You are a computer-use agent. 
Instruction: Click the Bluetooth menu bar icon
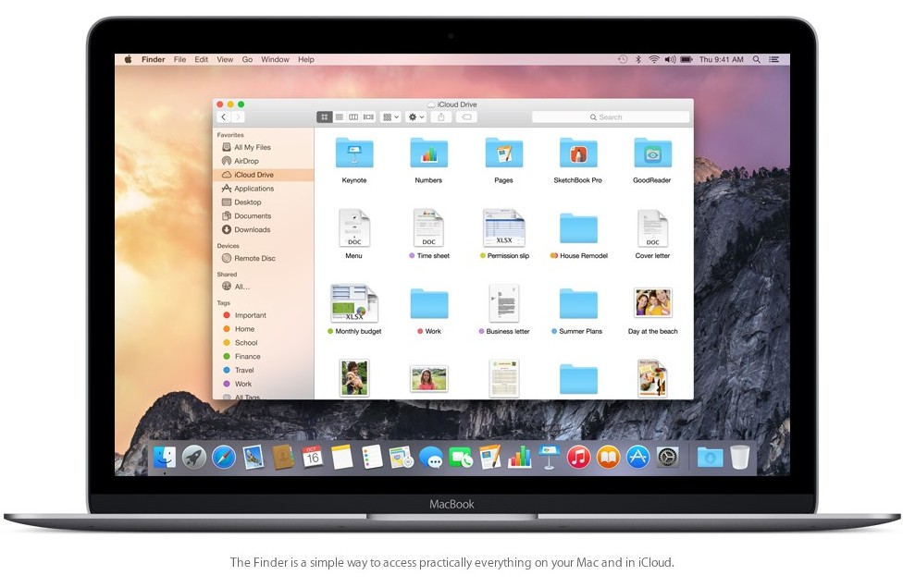638,59
